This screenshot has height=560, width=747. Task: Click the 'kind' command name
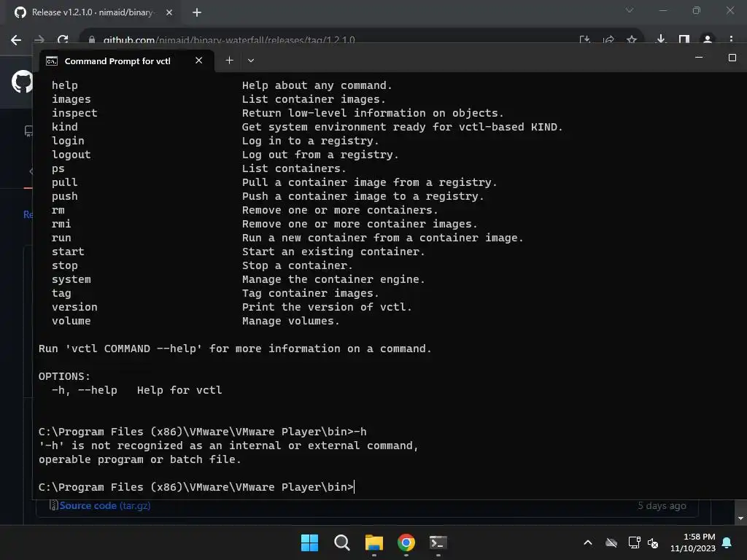64,127
